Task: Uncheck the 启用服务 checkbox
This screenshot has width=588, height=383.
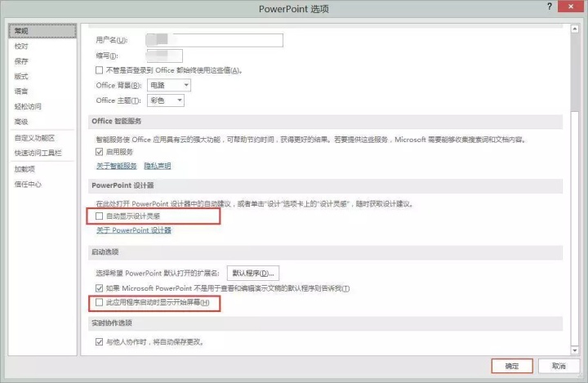Action: point(99,152)
